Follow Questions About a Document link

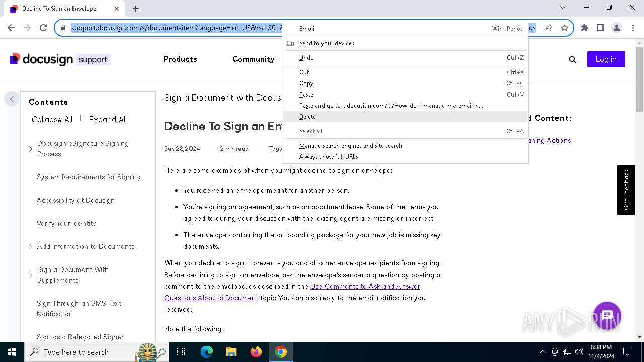click(x=211, y=298)
